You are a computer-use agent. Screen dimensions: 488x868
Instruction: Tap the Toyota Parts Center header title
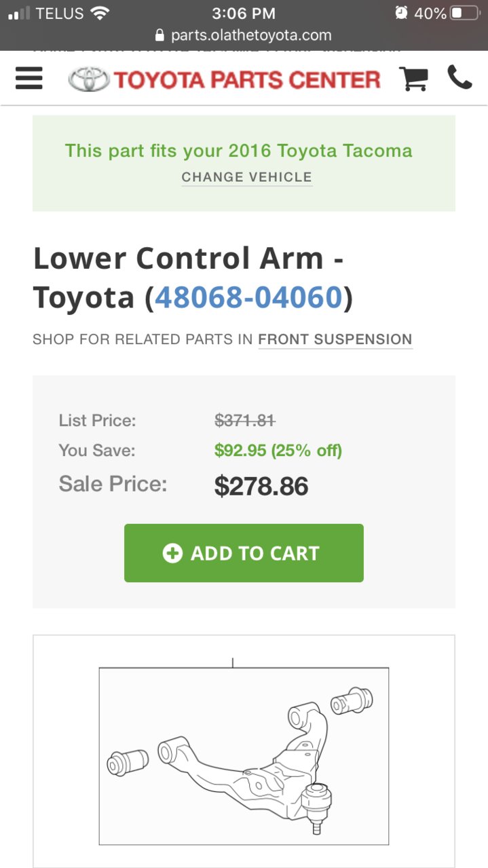pos(247,80)
